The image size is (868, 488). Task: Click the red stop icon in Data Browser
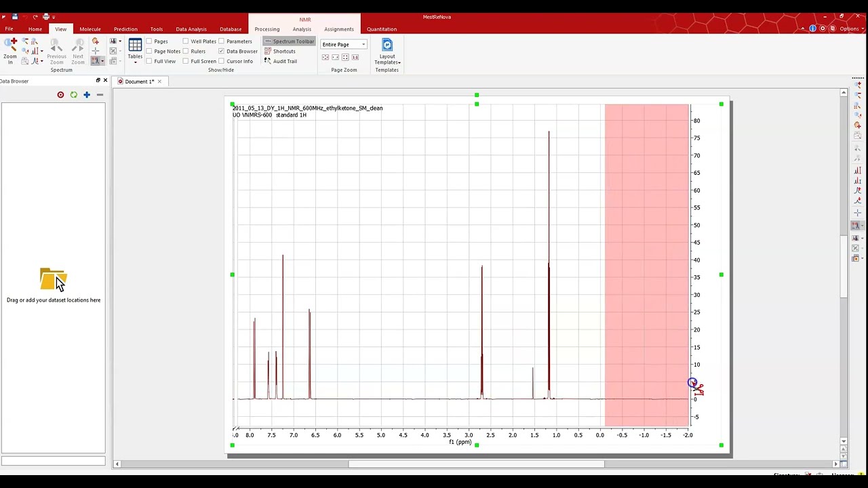pyautogui.click(x=60, y=95)
